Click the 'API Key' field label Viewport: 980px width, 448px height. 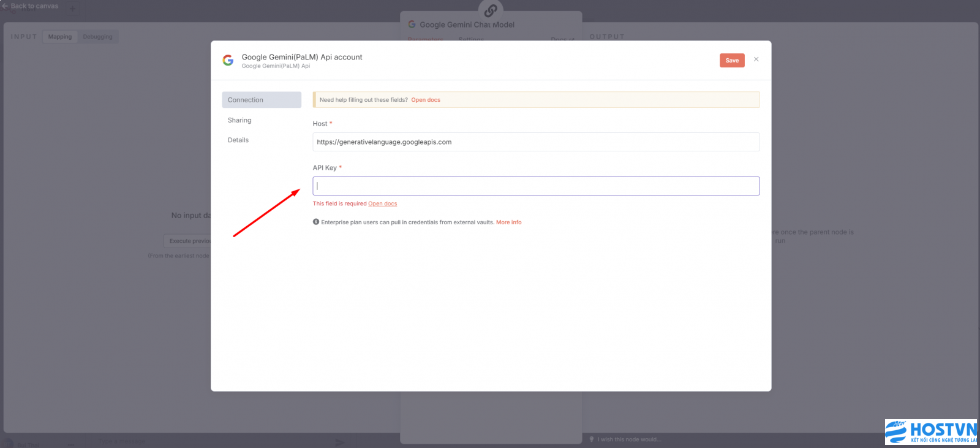tap(325, 168)
